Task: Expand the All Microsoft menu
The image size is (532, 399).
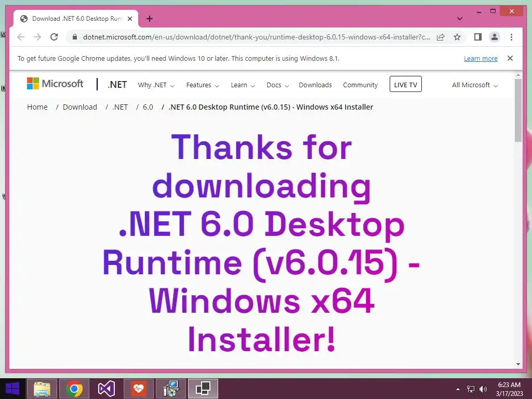Action: (475, 85)
